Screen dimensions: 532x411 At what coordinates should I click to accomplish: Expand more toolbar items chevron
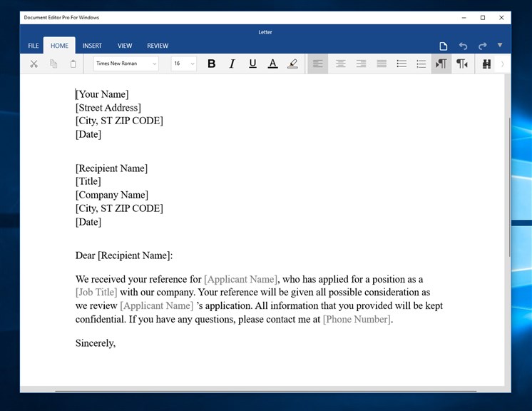pyautogui.click(x=503, y=64)
